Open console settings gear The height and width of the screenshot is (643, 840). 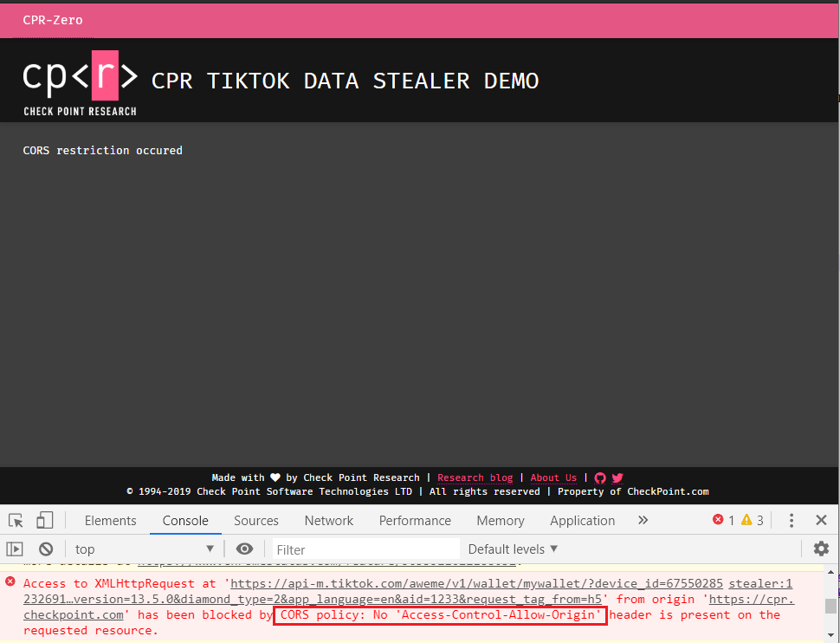[821, 549]
